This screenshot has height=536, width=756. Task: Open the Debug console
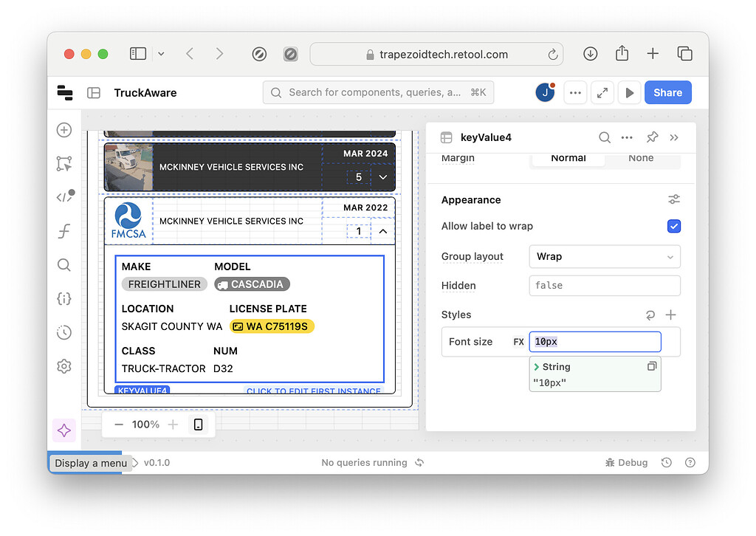click(626, 463)
